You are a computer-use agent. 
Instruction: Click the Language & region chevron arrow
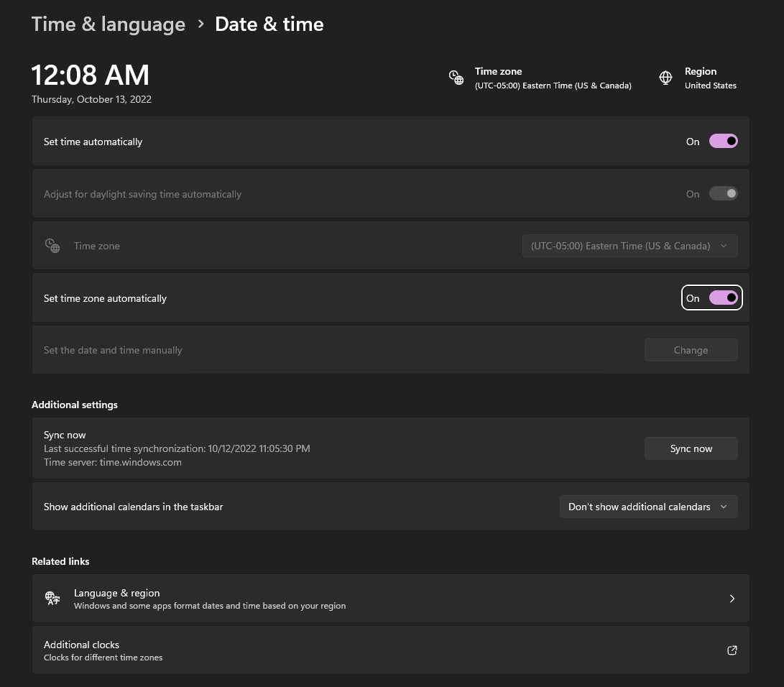coord(732,599)
